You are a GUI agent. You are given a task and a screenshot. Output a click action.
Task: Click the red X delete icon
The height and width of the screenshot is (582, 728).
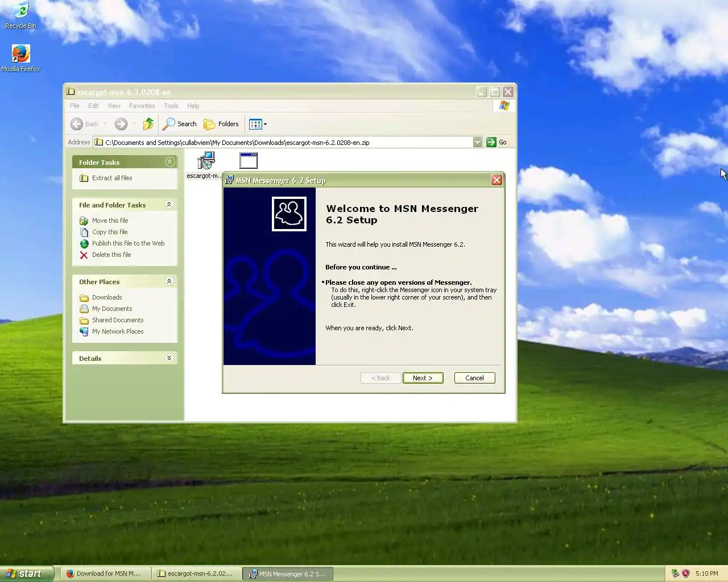point(84,255)
